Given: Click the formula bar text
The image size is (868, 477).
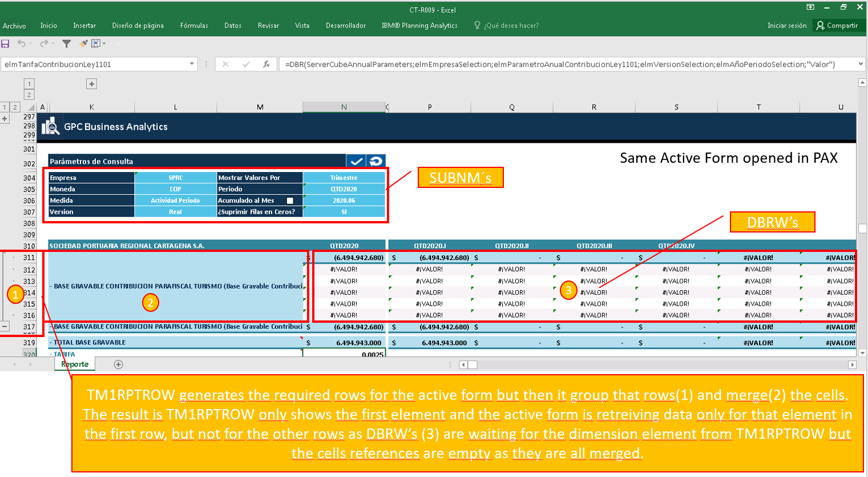Looking at the screenshot, I should (x=560, y=65).
